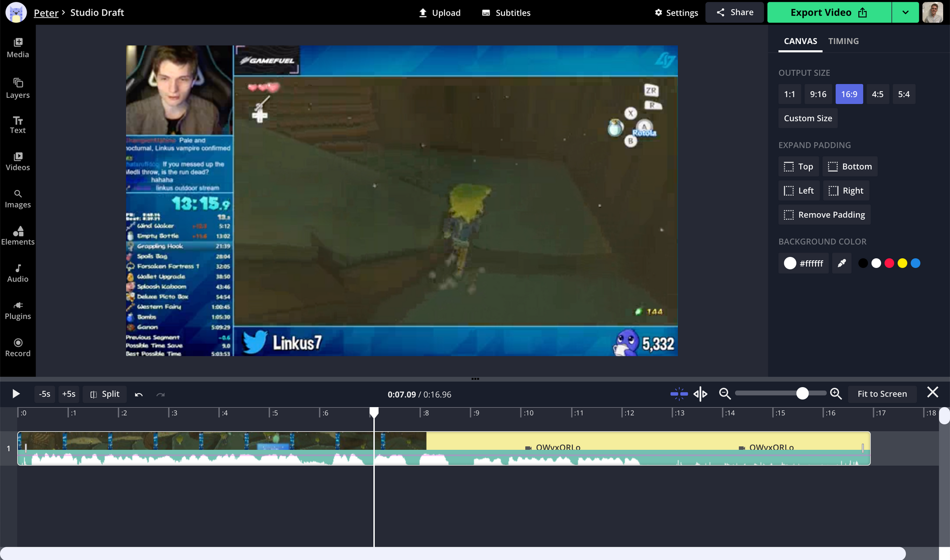
Task: Open the Subtitles menu
Action: pos(506,13)
